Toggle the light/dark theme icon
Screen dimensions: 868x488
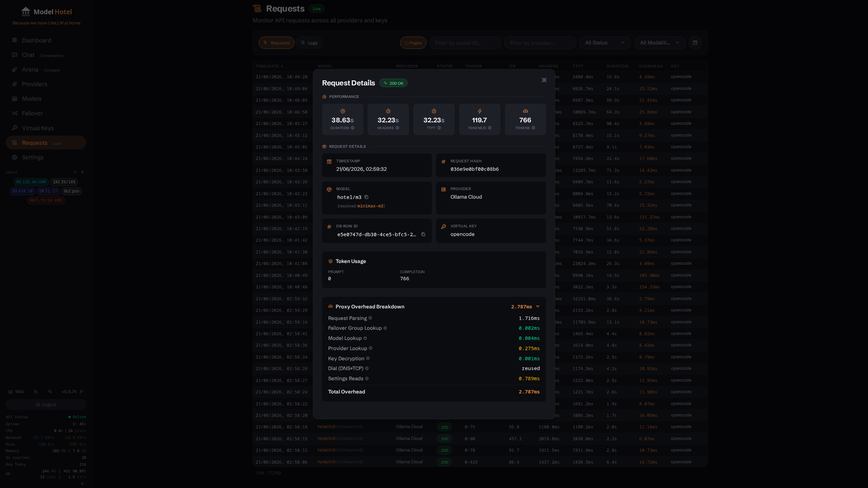(36, 391)
